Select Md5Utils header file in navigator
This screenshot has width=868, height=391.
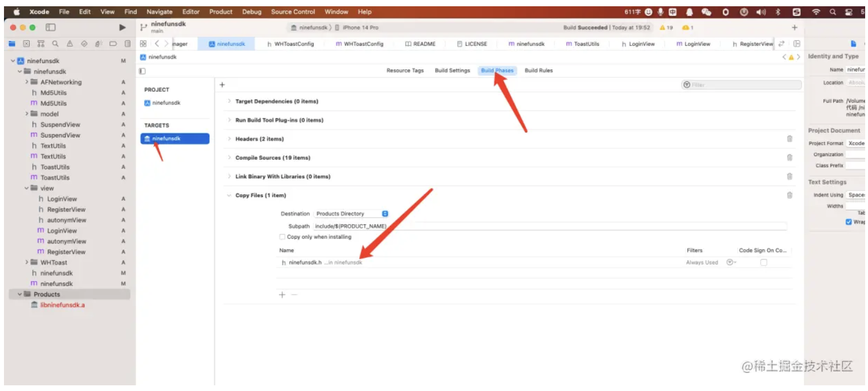[49, 93]
